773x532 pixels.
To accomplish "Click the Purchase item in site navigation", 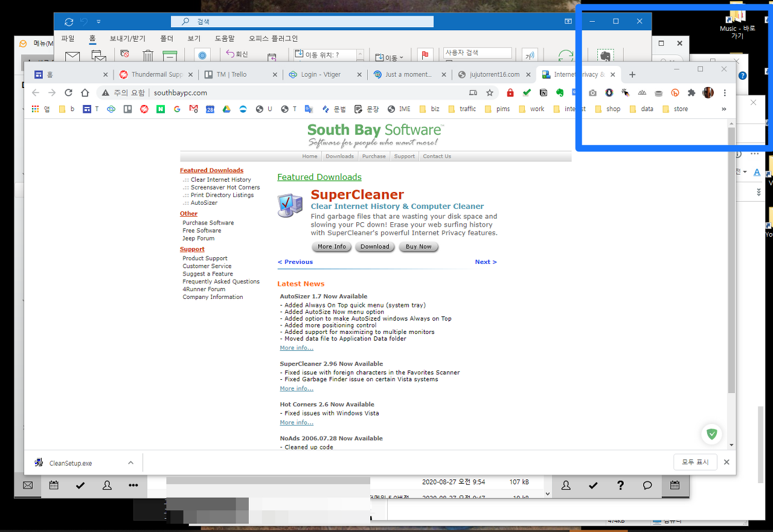I will [x=374, y=156].
